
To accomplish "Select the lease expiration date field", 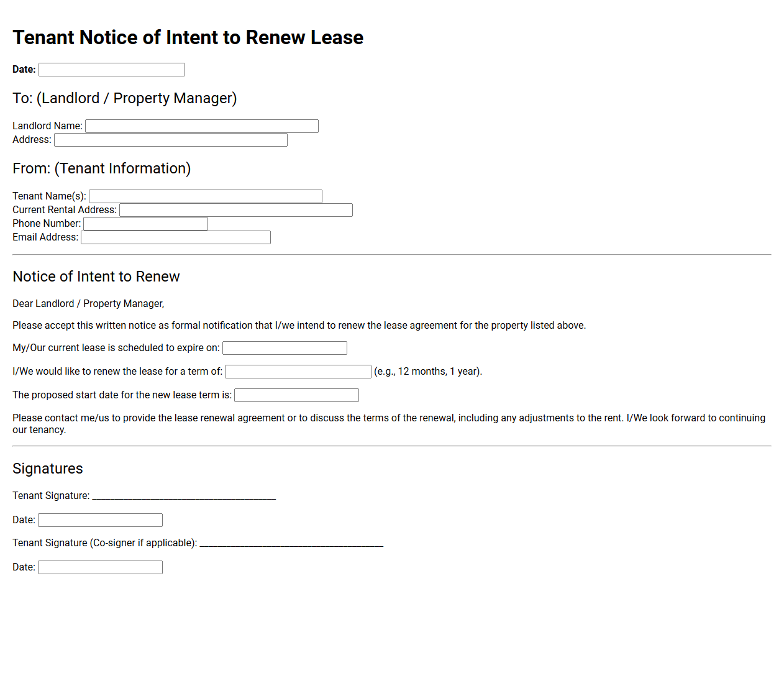I will (285, 348).
